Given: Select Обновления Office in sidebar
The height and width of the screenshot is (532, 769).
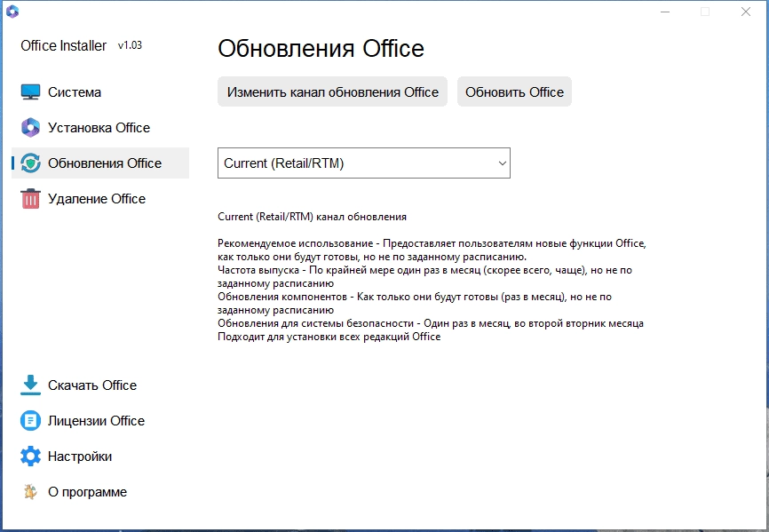Looking at the screenshot, I should [x=100, y=163].
